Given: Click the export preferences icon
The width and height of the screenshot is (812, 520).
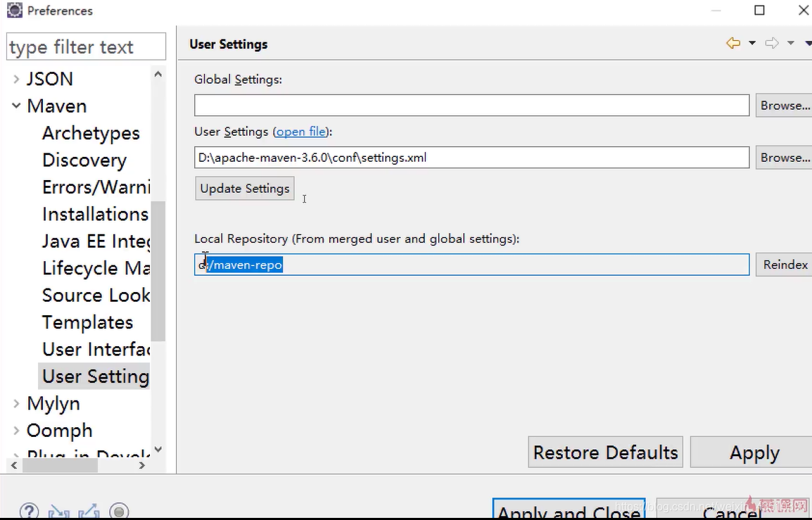Looking at the screenshot, I should point(89,512).
